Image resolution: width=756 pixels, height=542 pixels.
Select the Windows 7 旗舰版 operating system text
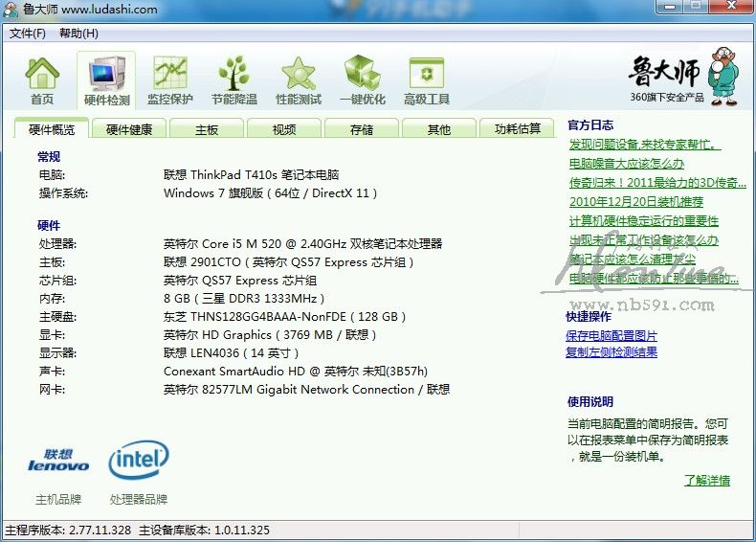(270, 193)
